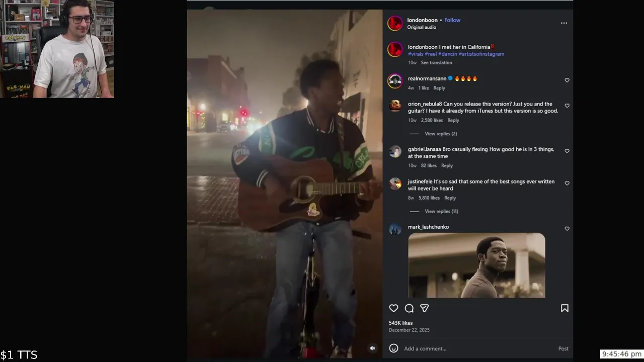
Task: Share the reel with the paper plane icon
Action: click(x=425, y=308)
